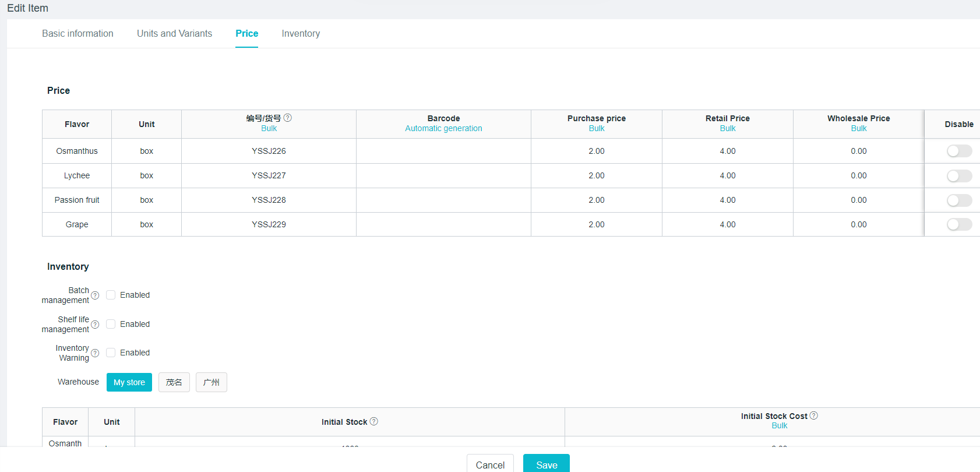Click Initial Stock Cost help icon
The height and width of the screenshot is (472, 980).
(x=814, y=415)
